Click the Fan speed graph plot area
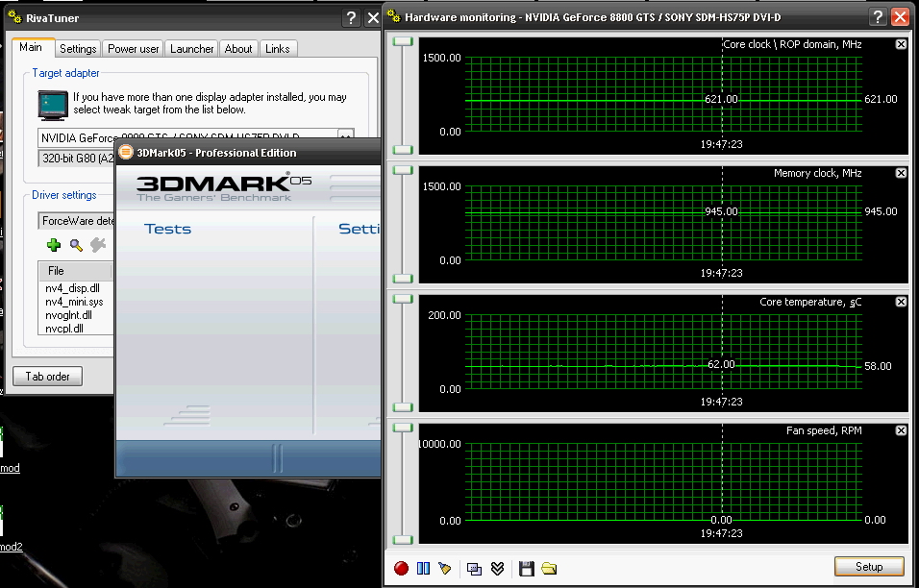This screenshot has width=919, height=588. (663, 482)
